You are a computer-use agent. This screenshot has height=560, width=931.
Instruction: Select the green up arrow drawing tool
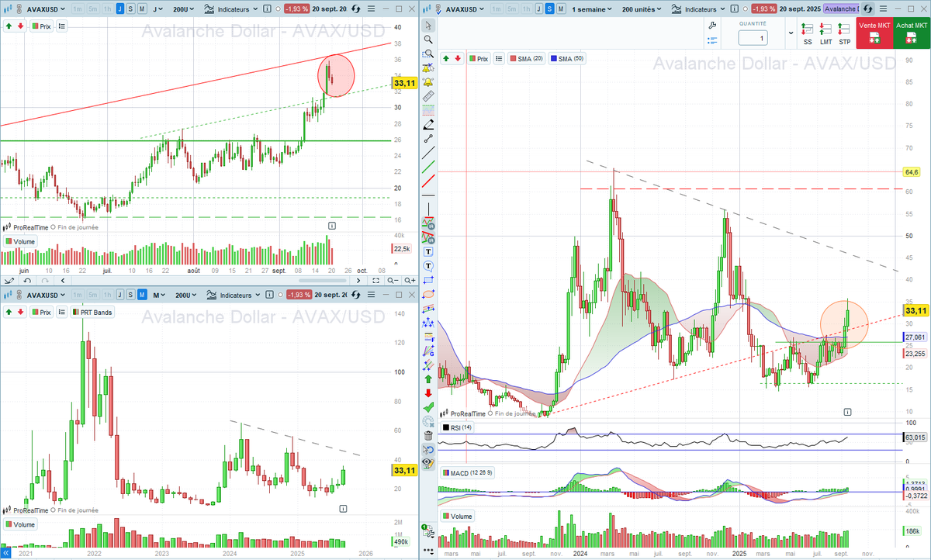point(428,379)
